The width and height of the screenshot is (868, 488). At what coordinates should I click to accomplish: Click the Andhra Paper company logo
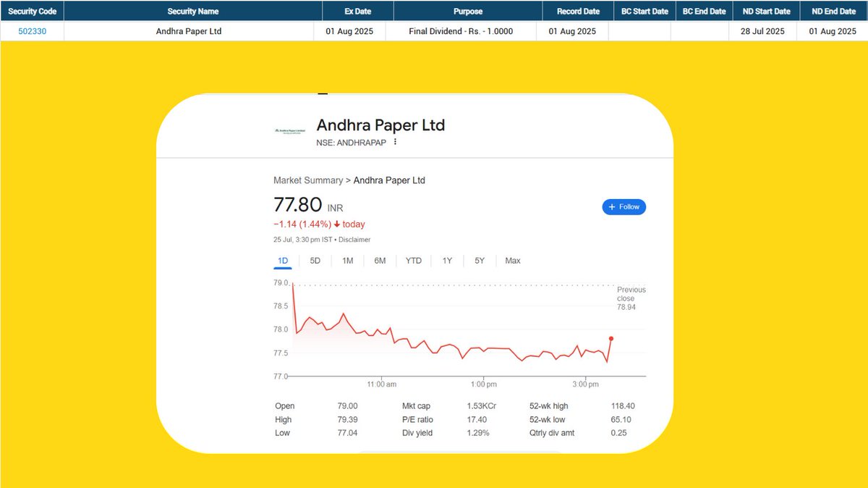(x=289, y=131)
